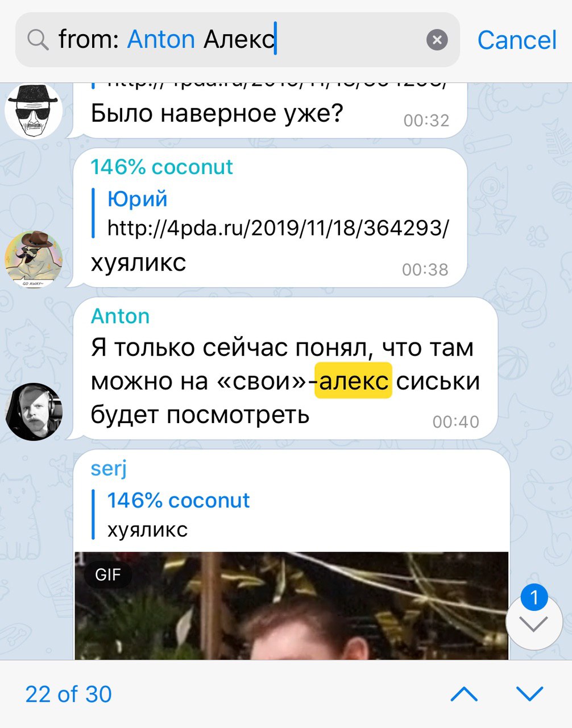Image resolution: width=572 pixels, height=728 pixels.
Task: Open Anton's avatar with headphones
Action: coord(34,411)
